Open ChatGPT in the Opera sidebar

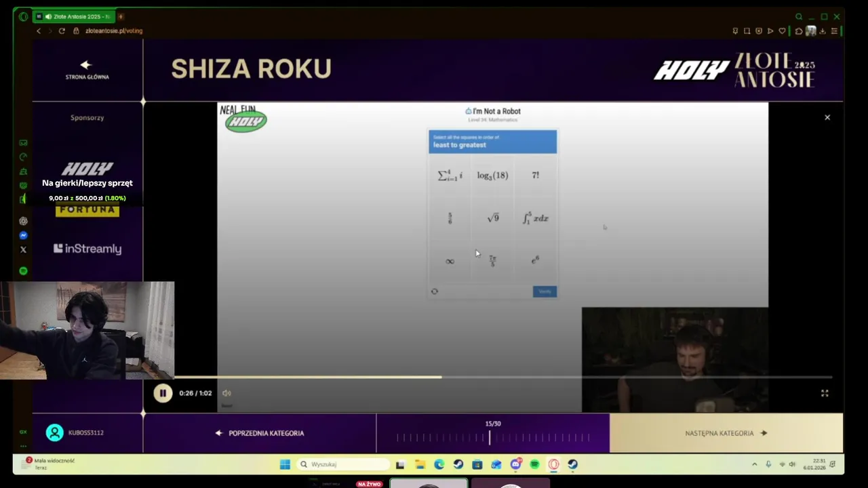(23, 221)
